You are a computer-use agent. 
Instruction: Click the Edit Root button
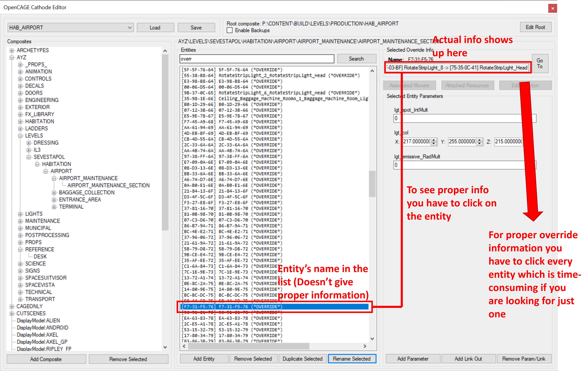tap(536, 27)
